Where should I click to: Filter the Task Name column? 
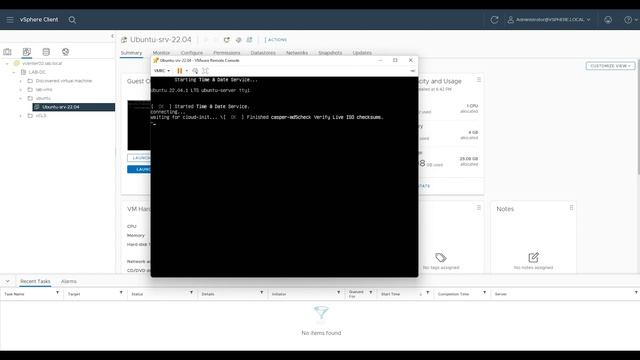tap(57, 293)
